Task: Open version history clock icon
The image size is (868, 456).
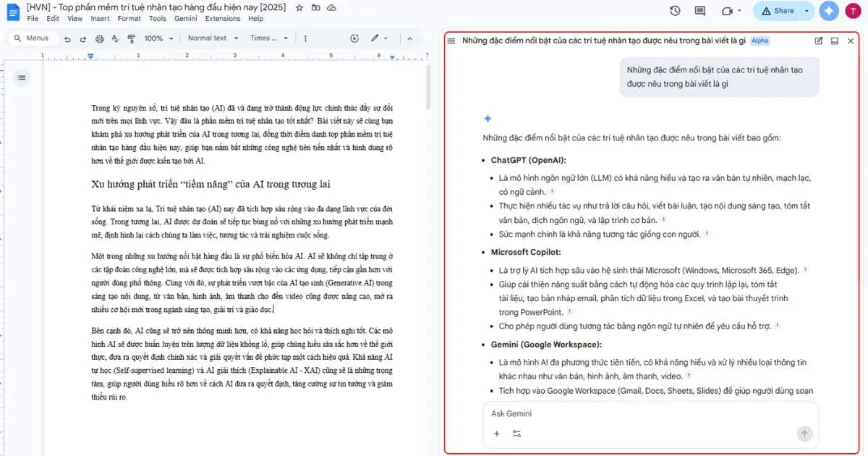Action: [675, 11]
